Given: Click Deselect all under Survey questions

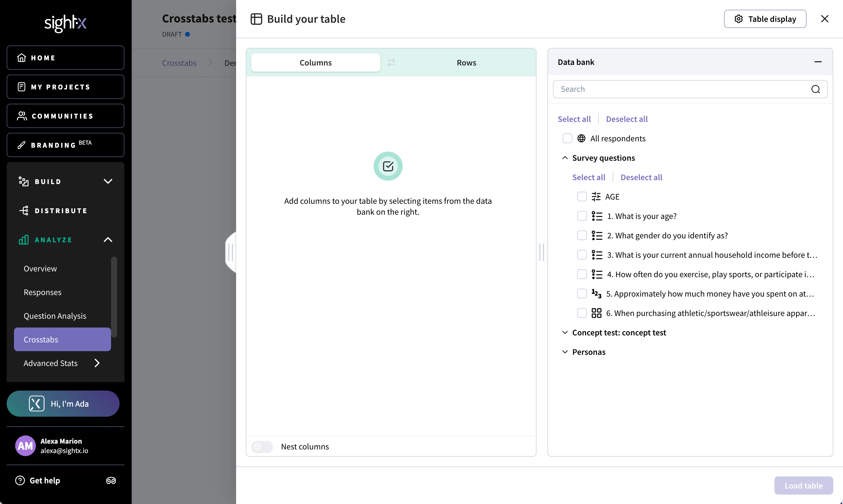Looking at the screenshot, I should click(x=641, y=177).
